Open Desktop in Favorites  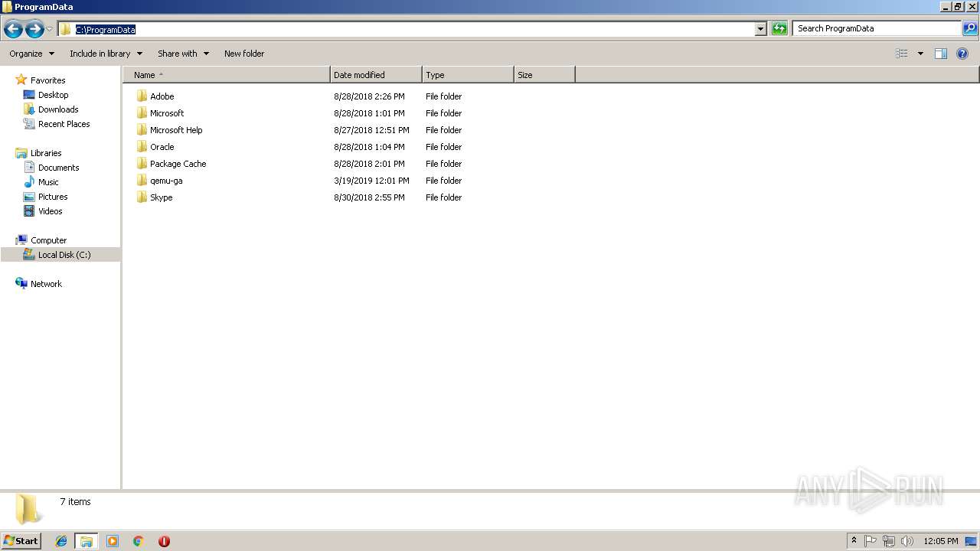pyautogui.click(x=53, y=95)
